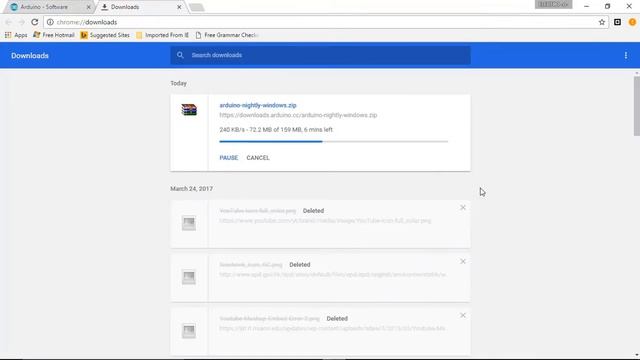640x360 pixels.
Task: Click the Search downloads field
Action: (320, 55)
